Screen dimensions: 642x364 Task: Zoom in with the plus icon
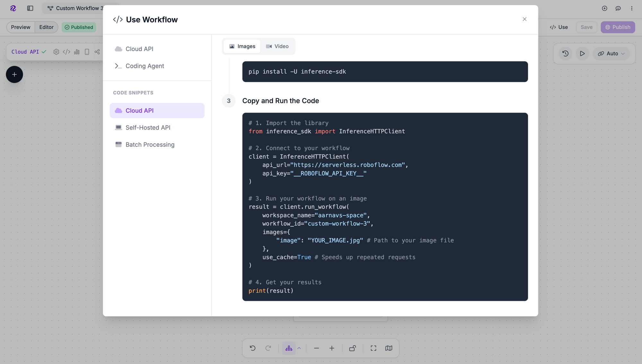coord(332,348)
